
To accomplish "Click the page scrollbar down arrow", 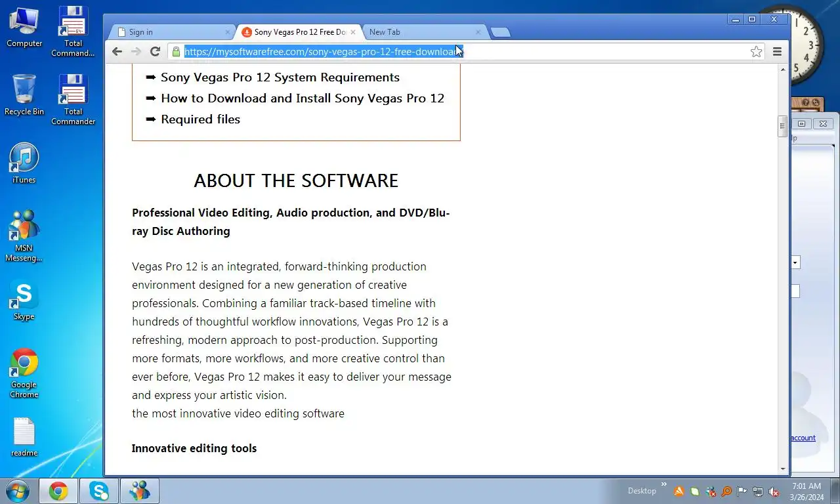I will point(782,469).
